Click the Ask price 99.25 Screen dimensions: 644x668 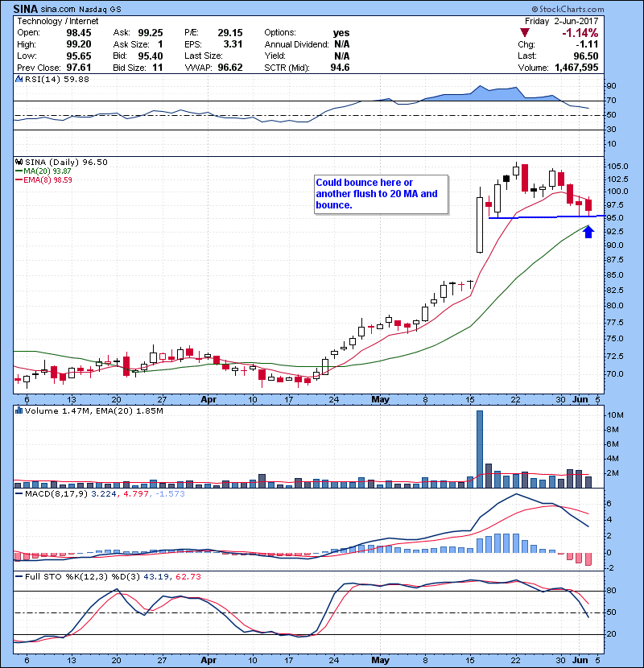(x=151, y=33)
